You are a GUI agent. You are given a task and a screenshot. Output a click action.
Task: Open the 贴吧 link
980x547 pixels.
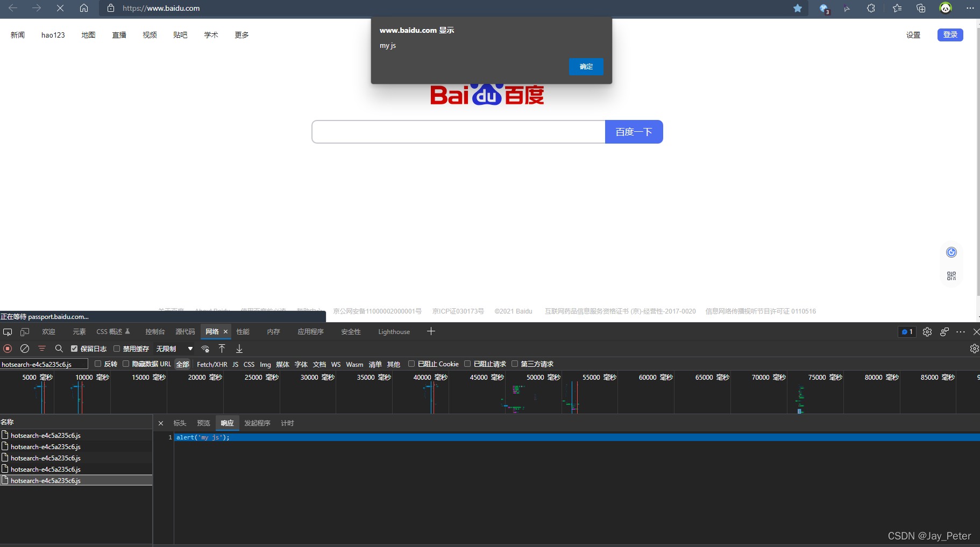[180, 35]
